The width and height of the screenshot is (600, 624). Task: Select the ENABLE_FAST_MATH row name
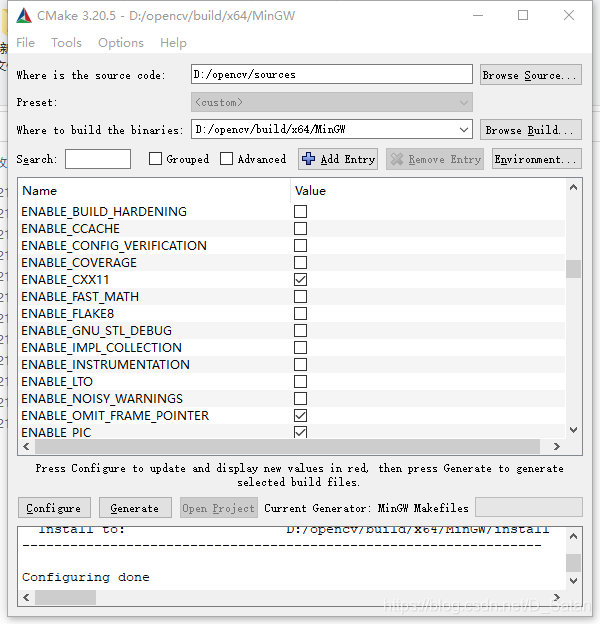(x=80, y=297)
